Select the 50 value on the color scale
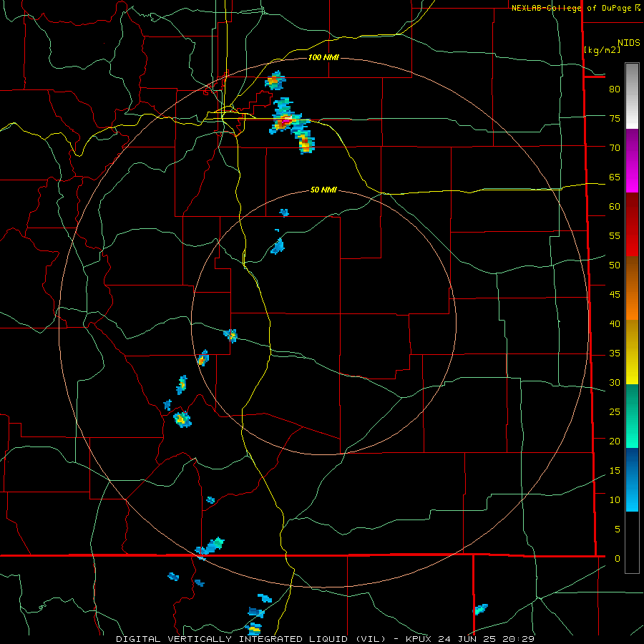644x644 pixels. point(615,265)
